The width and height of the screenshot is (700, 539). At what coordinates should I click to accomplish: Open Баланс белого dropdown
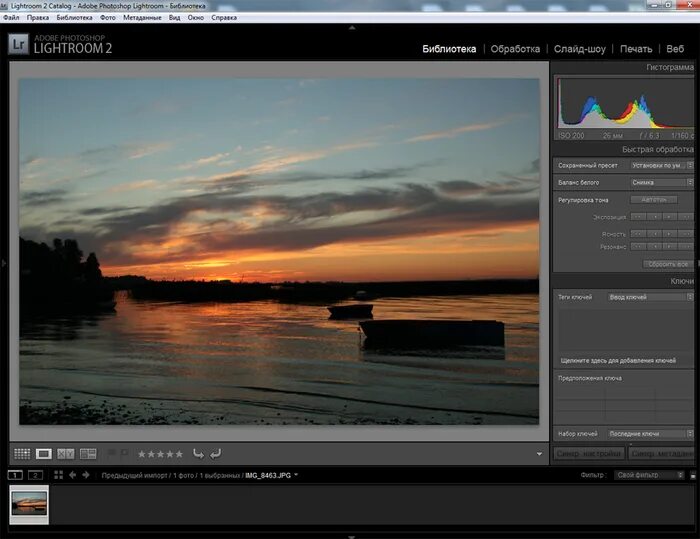click(662, 182)
